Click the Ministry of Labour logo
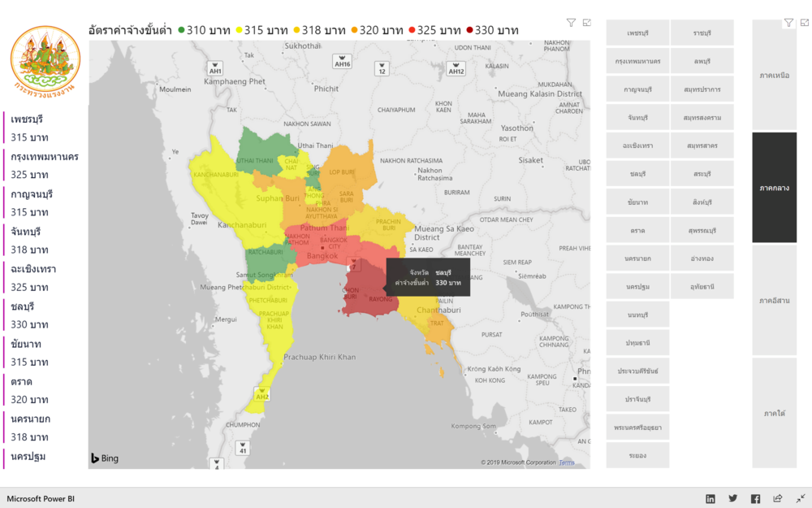The width and height of the screenshot is (812, 508). [46, 60]
